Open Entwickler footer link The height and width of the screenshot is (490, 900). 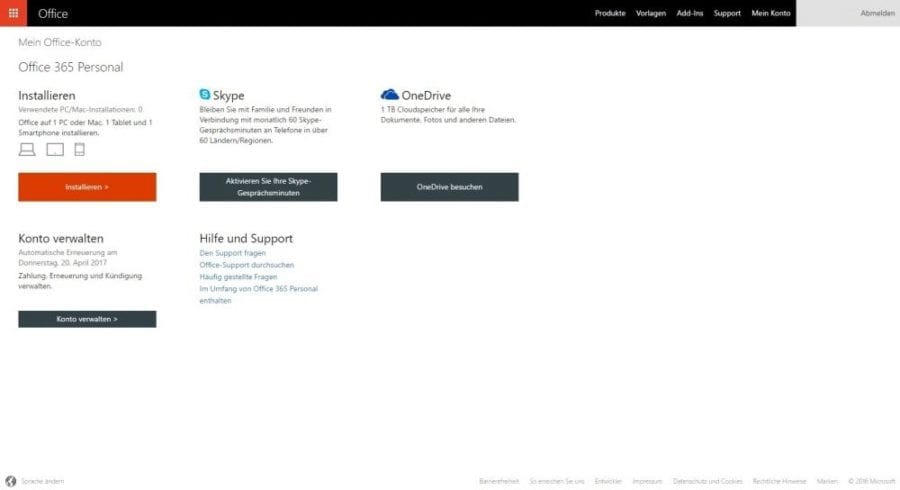(608, 481)
